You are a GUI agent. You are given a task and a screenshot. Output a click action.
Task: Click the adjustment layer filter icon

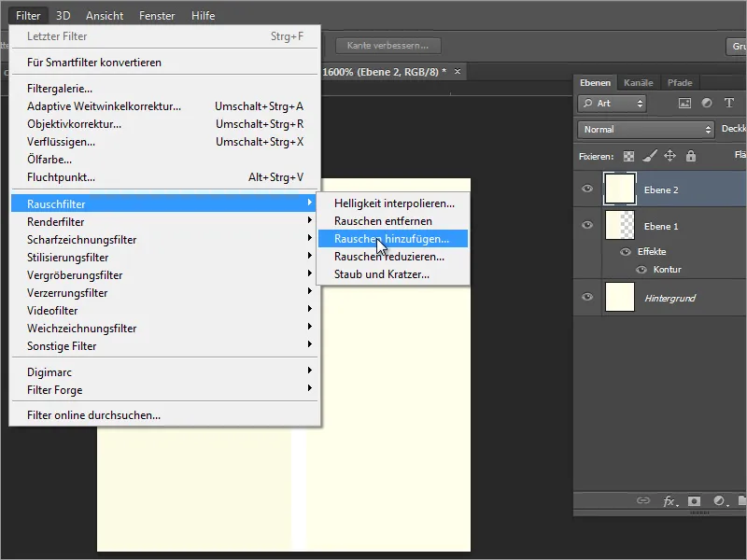707,103
